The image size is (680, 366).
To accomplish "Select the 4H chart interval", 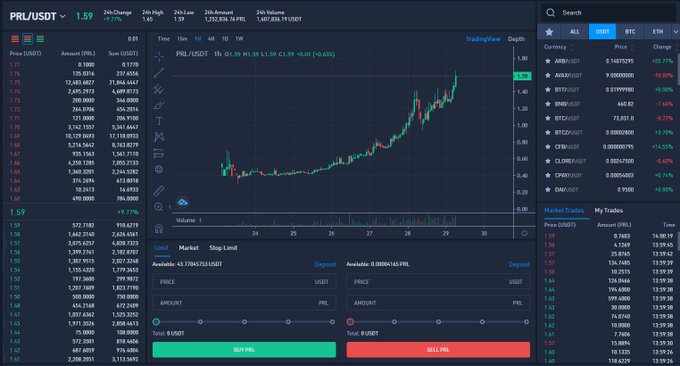I will [x=211, y=39].
